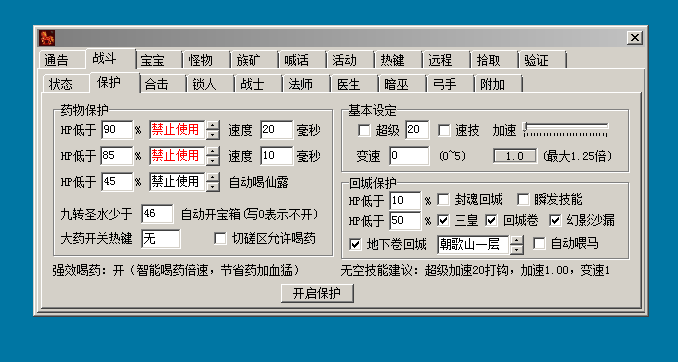Click the 大药开关热键 field

[160, 239]
